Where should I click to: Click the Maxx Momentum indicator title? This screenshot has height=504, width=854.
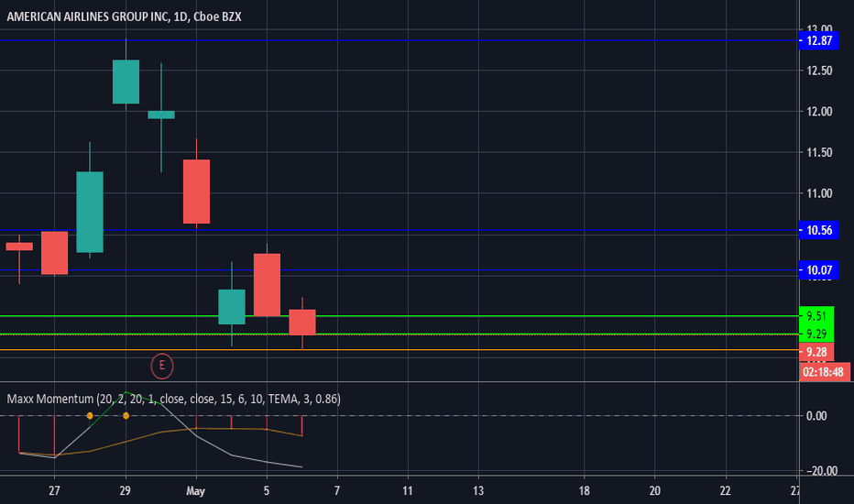(174, 399)
